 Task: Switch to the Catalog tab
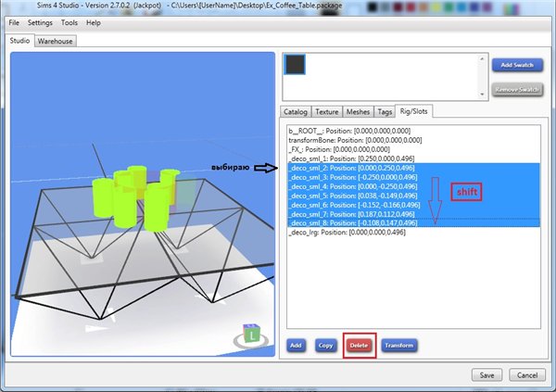[297, 112]
